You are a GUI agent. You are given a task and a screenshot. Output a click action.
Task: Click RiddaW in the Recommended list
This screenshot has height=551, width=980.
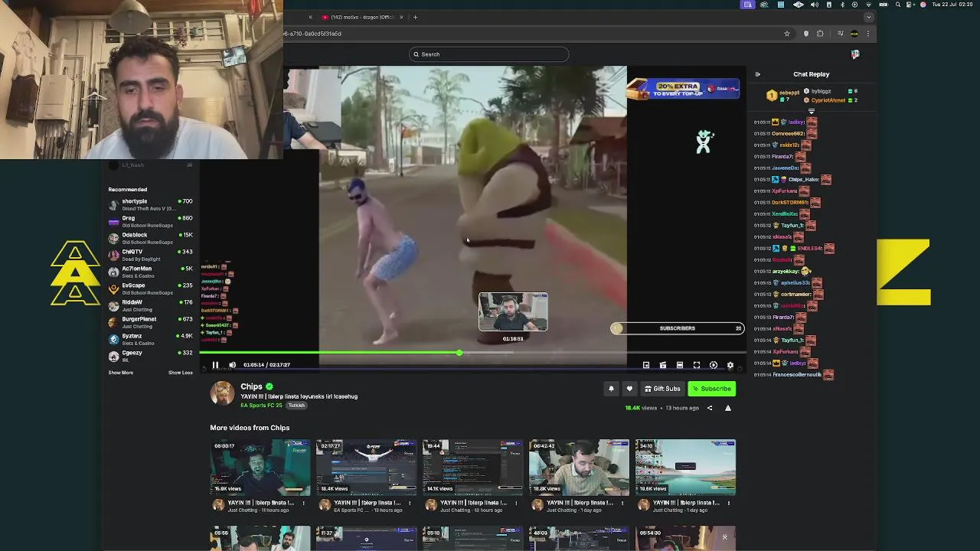pyautogui.click(x=150, y=305)
